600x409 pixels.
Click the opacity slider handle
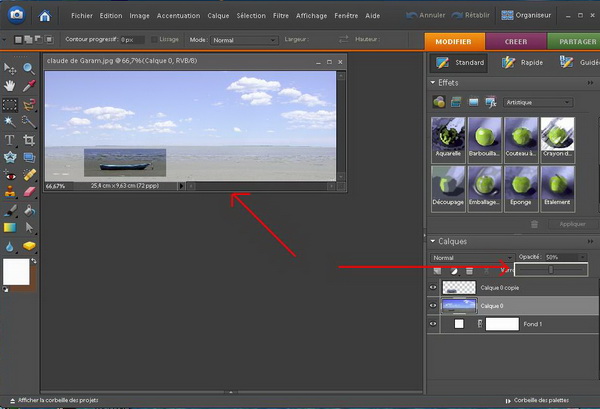click(x=551, y=270)
